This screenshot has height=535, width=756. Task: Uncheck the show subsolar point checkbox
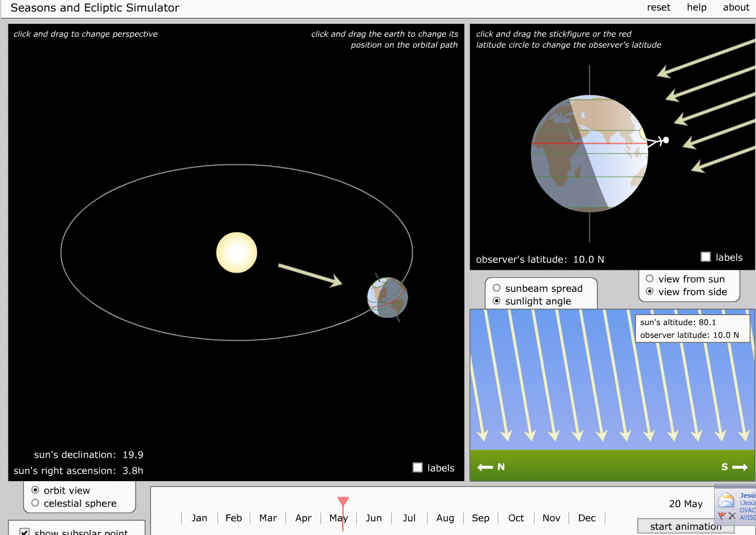(x=24, y=532)
